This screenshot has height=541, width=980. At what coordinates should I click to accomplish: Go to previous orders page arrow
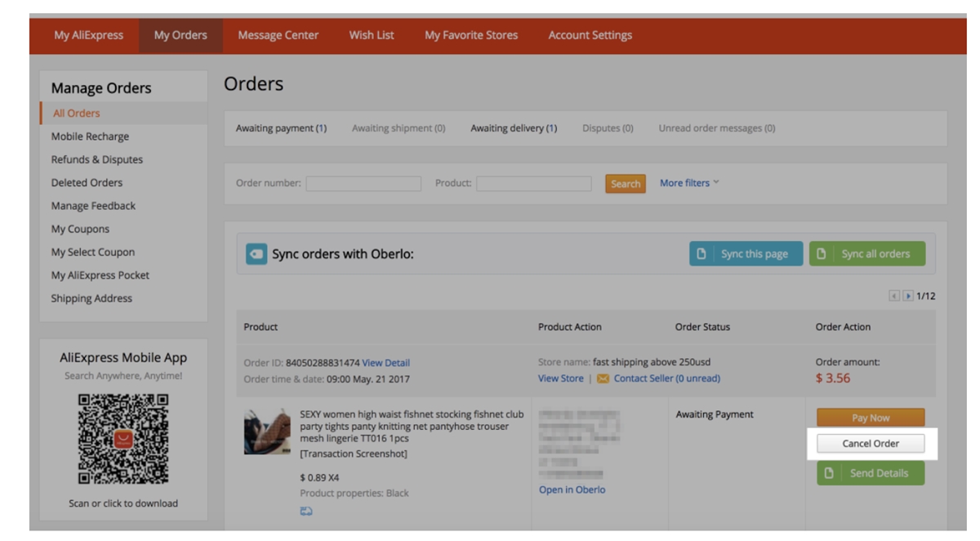pos(894,296)
